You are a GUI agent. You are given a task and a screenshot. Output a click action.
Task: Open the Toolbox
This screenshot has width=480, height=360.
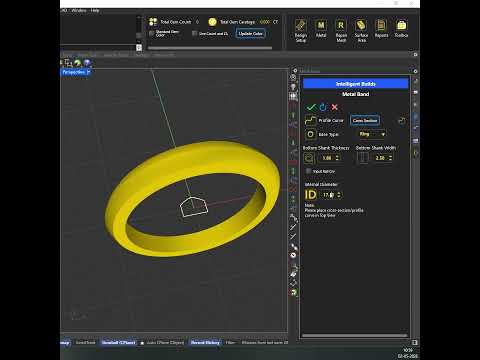[x=401, y=29]
